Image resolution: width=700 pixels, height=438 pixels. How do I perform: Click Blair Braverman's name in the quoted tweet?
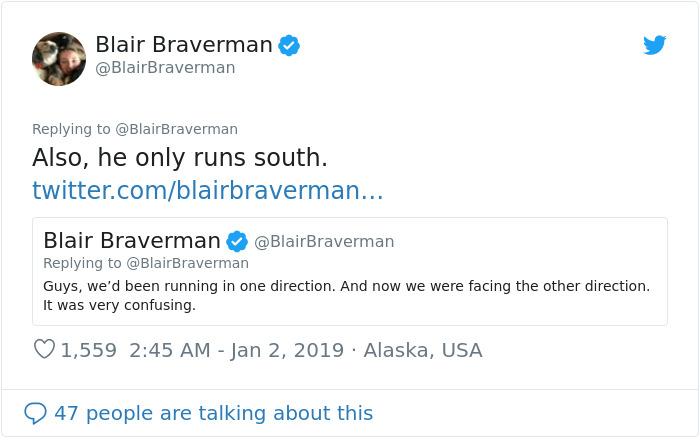[132, 241]
